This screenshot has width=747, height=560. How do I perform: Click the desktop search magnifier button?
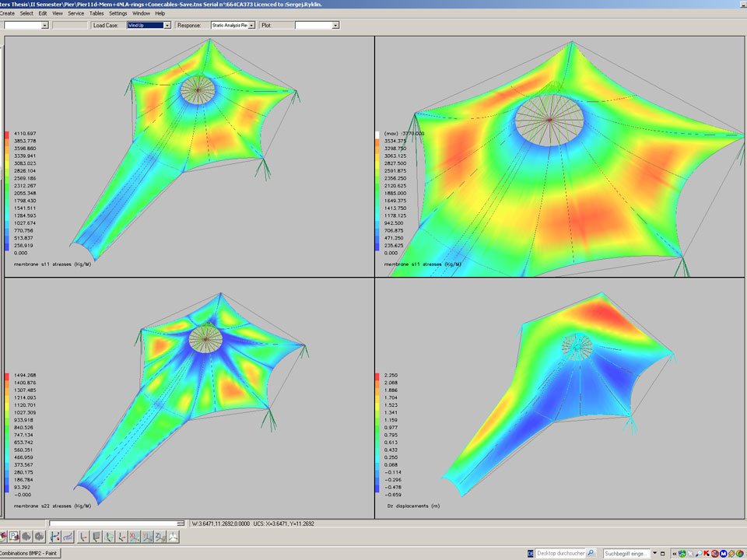(x=591, y=553)
